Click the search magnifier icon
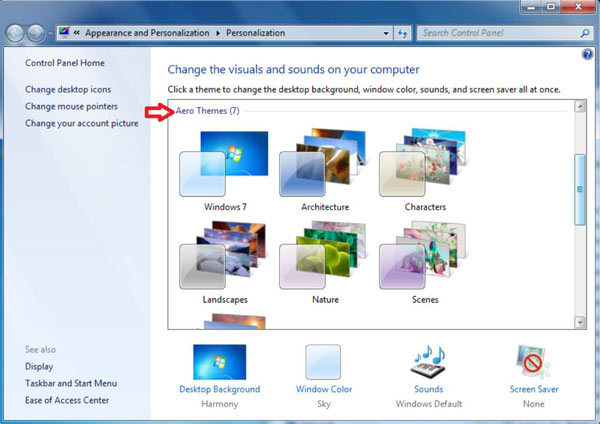The image size is (600, 424). tap(585, 33)
